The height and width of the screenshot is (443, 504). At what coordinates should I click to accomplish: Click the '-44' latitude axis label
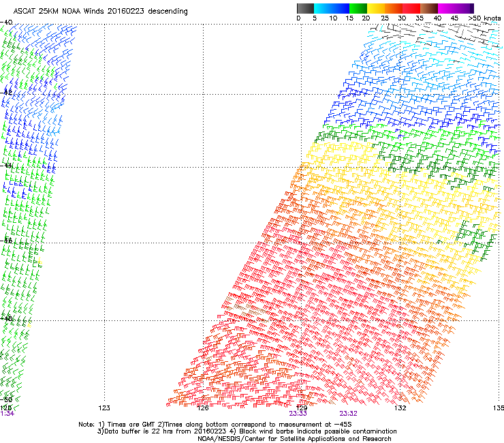coord(6,166)
